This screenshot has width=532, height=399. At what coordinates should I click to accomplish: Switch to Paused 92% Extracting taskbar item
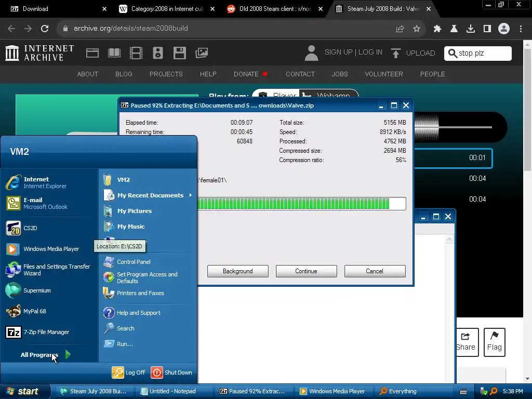point(253,392)
